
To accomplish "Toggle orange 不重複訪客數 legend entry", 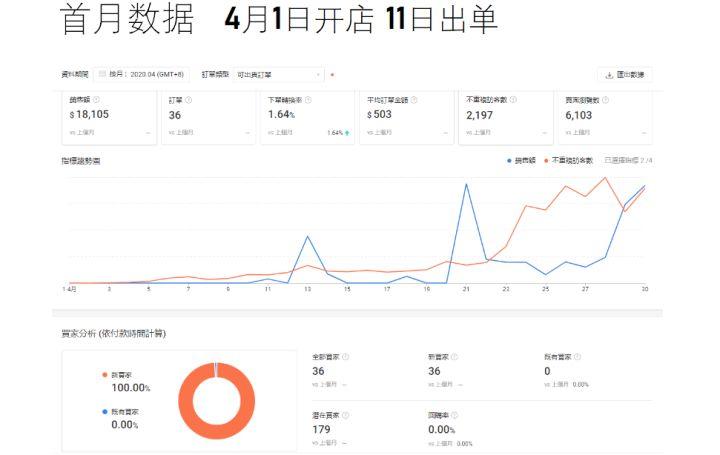I will (568, 161).
